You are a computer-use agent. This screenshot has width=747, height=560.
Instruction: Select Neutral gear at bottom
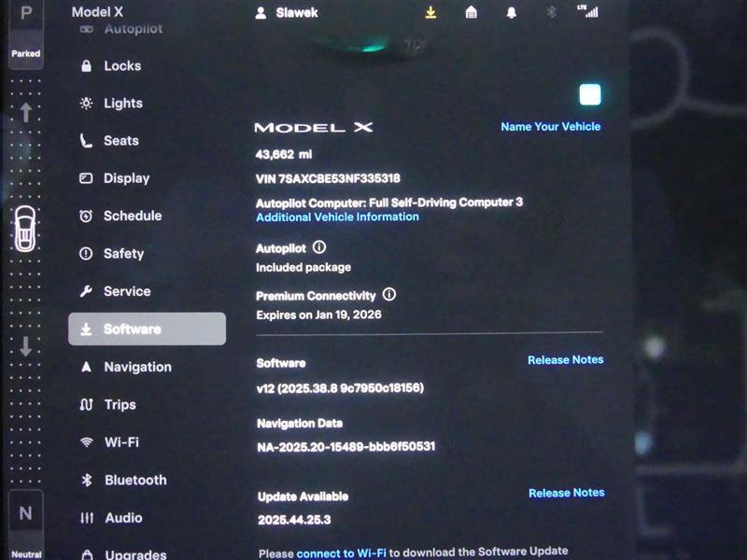[x=26, y=513]
